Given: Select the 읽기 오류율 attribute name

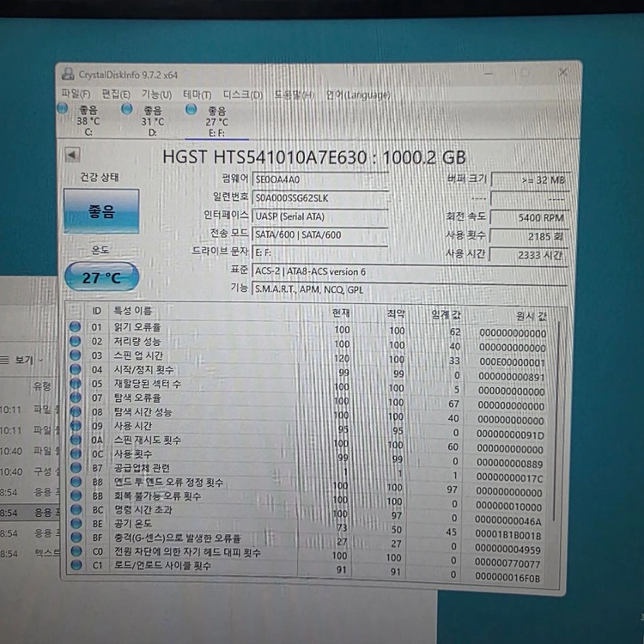Looking at the screenshot, I should [137, 327].
